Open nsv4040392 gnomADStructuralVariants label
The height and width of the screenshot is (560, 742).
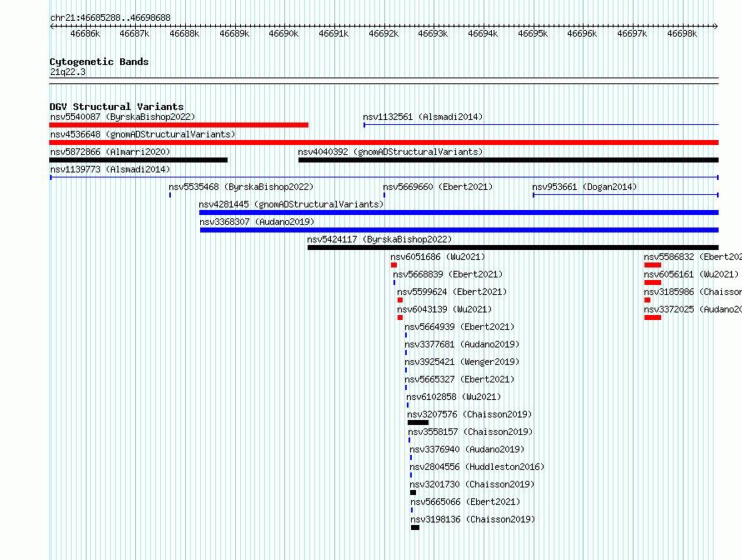point(390,152)
